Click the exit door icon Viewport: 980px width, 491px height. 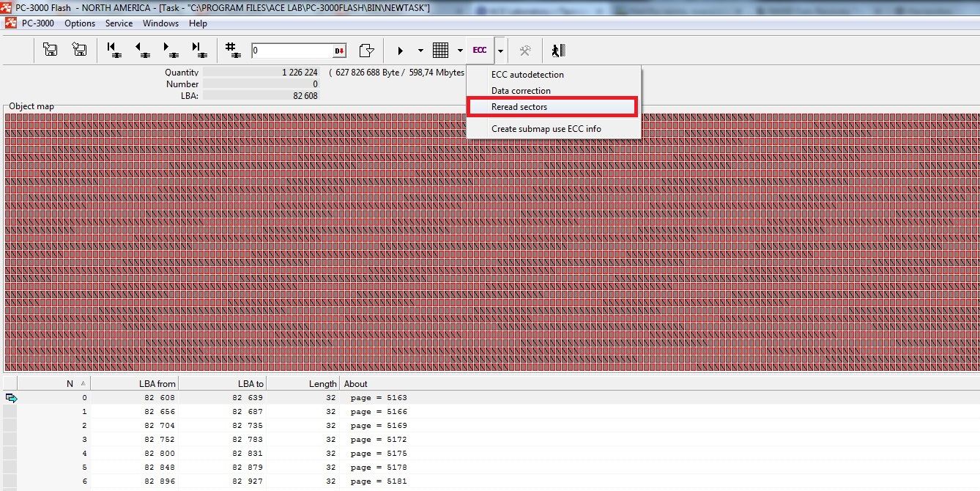click(x=559, y=50)
